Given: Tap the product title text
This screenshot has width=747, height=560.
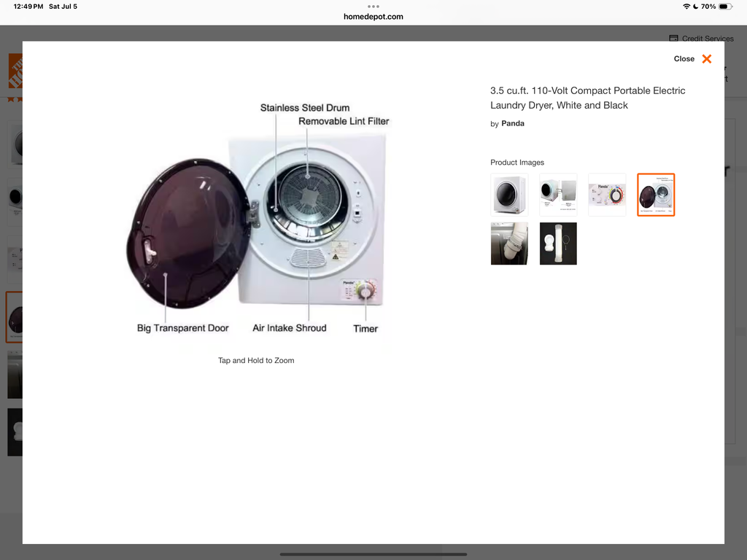Looking at the screenshot, I should pos(588,98).
